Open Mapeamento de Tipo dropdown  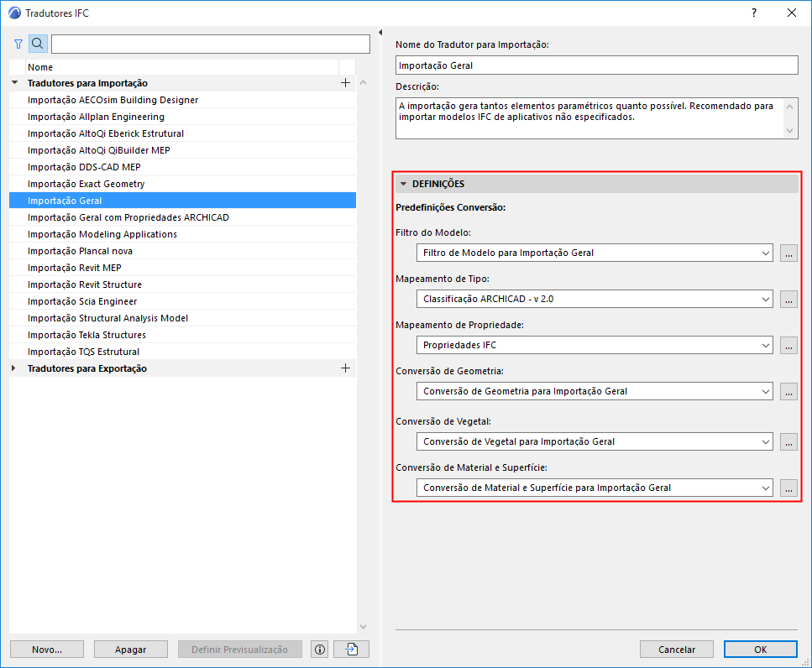(595, 299)
